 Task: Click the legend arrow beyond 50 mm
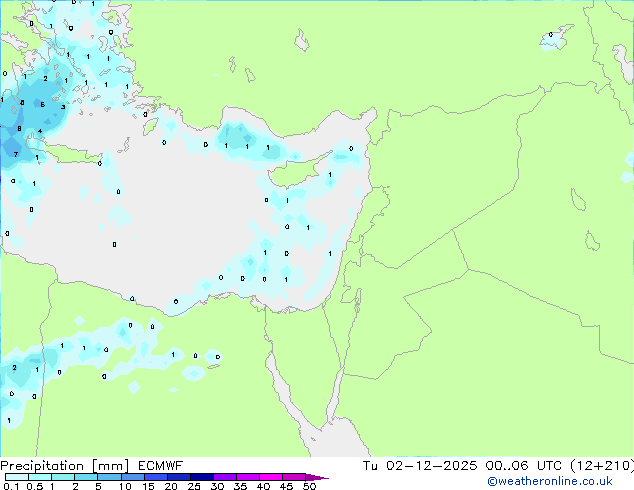317,477
